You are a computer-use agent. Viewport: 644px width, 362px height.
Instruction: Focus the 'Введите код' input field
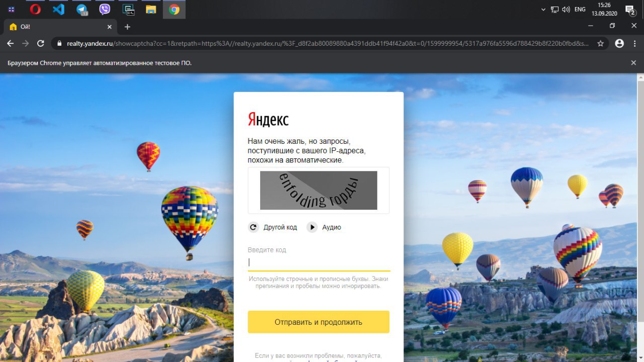(x=318, y=262)
